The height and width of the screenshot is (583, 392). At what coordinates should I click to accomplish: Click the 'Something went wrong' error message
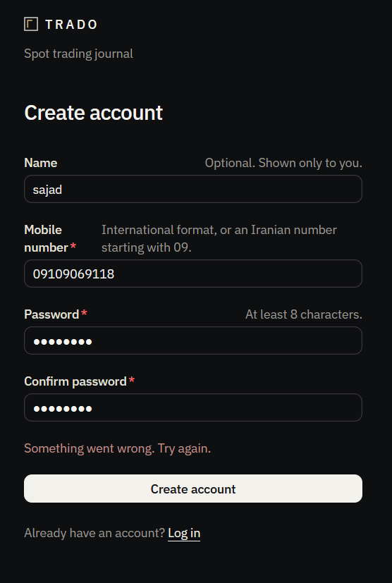[x=118, y=448]
